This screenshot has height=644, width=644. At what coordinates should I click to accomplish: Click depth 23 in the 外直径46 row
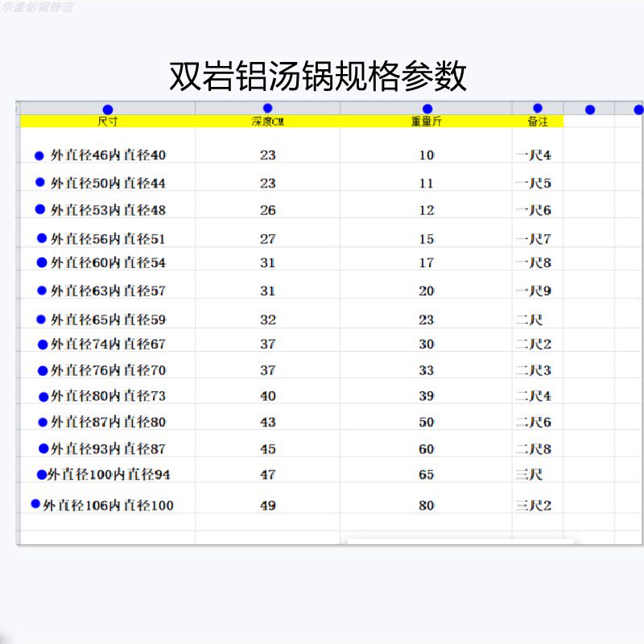tap(268, 155)
